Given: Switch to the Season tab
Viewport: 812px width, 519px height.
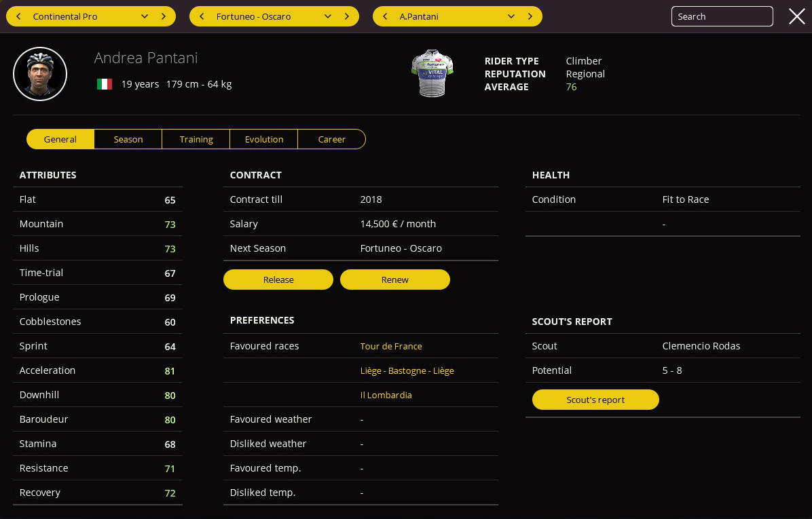Looking at the screenshot, I should click(128, 139).
